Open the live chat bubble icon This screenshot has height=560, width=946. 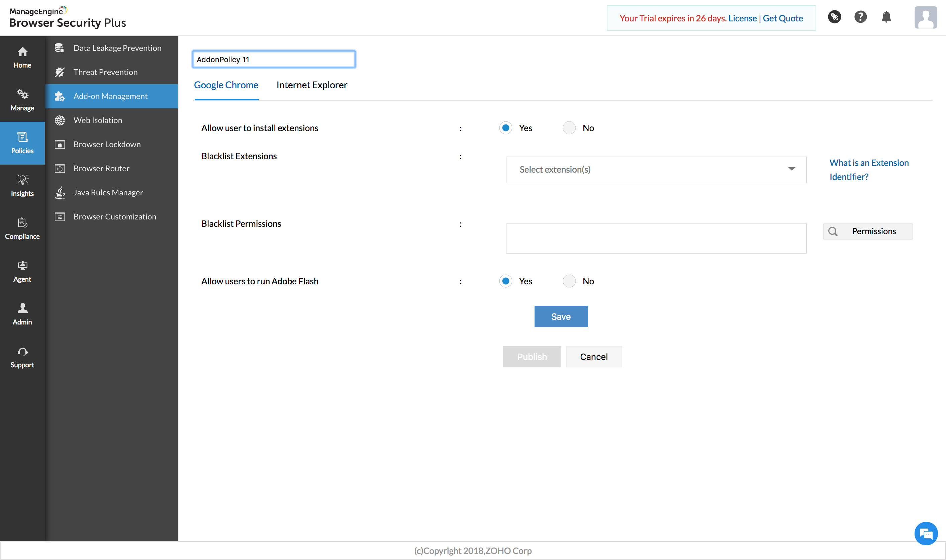tap(926, 533)
